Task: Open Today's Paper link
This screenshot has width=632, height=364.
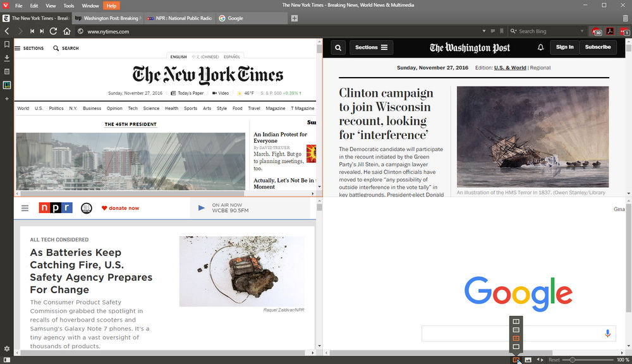Action: [x=188, y=93]
